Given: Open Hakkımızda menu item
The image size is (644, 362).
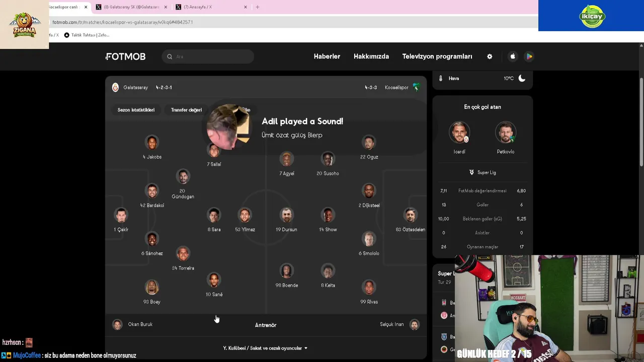Looking at the screenshot, I should click(x=371, y=56).
